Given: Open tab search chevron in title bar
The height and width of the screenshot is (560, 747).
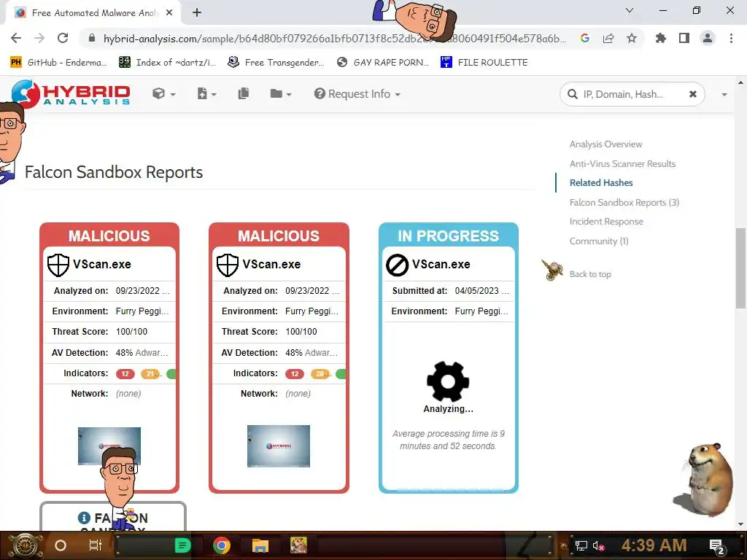Looking at the screenshot, I should coord(630,10).
